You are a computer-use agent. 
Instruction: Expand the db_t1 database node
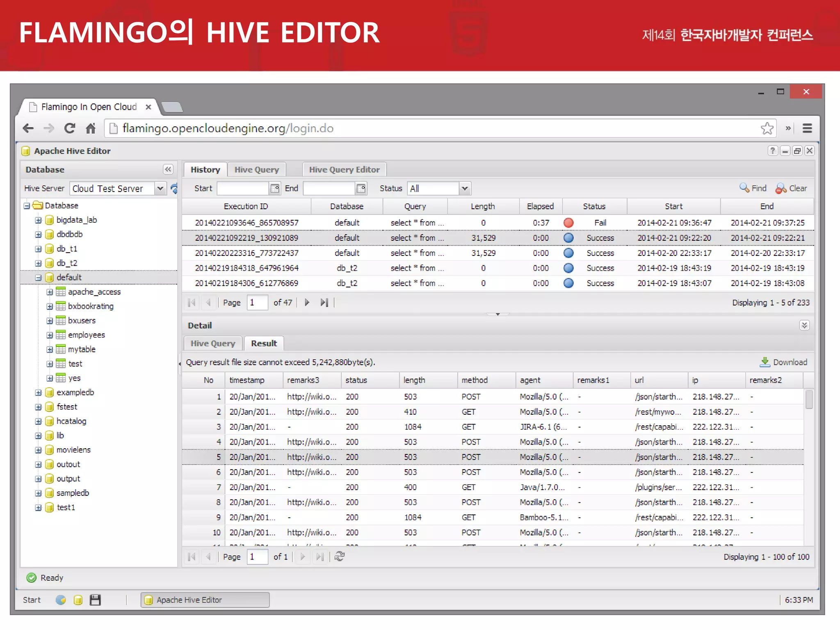(x=38, y=249)
